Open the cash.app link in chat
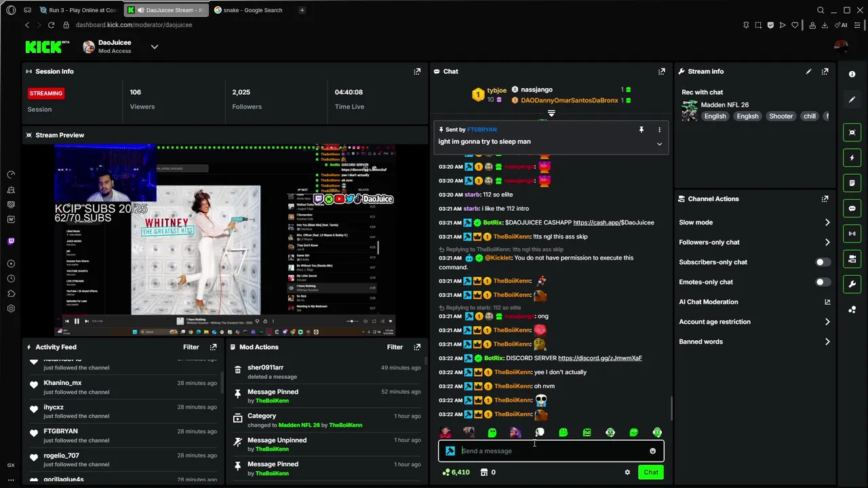The image size is (868, 488). point(614,222)
